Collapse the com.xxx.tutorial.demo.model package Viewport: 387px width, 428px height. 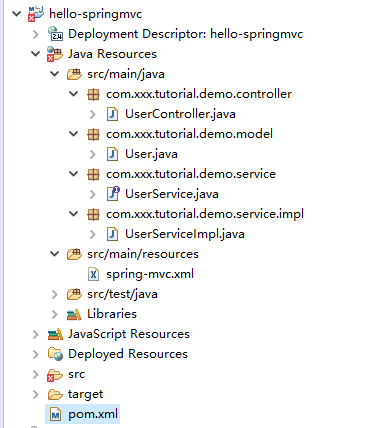(x=74, y=134)
